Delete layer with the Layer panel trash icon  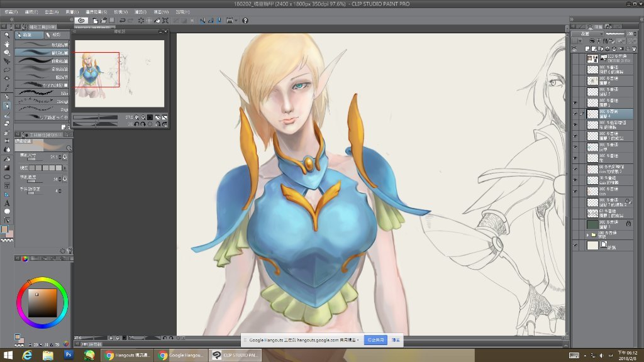[x=634, y=49]
